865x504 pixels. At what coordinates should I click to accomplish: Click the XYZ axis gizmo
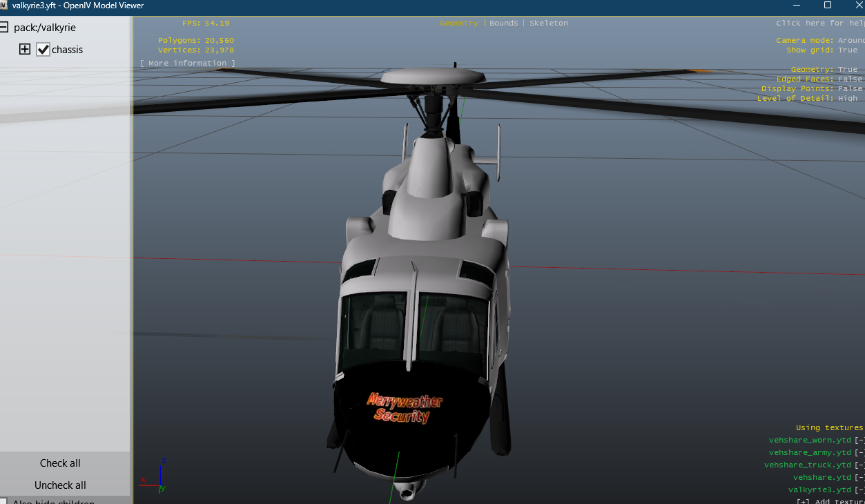pyautogui.click(x=156, y=476)
